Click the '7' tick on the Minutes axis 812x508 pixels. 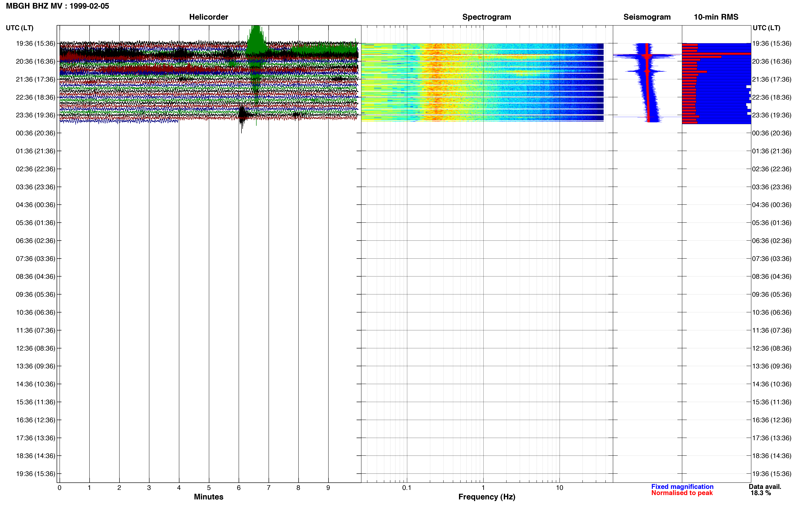click(x=269, y=487)
